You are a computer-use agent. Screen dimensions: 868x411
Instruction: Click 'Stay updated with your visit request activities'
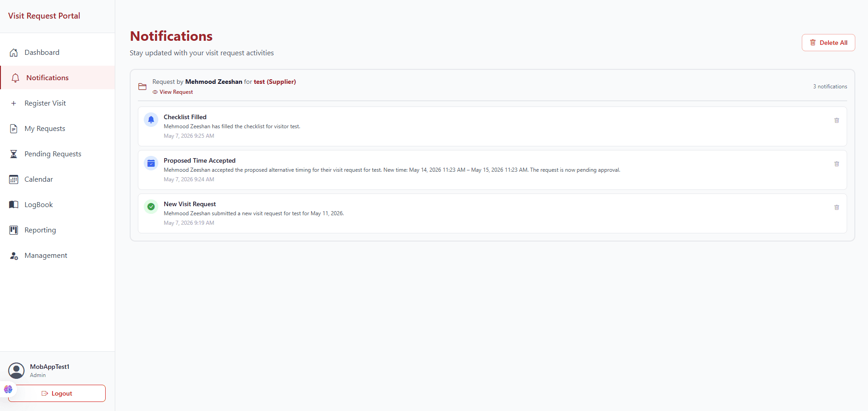tap(202, 53)
